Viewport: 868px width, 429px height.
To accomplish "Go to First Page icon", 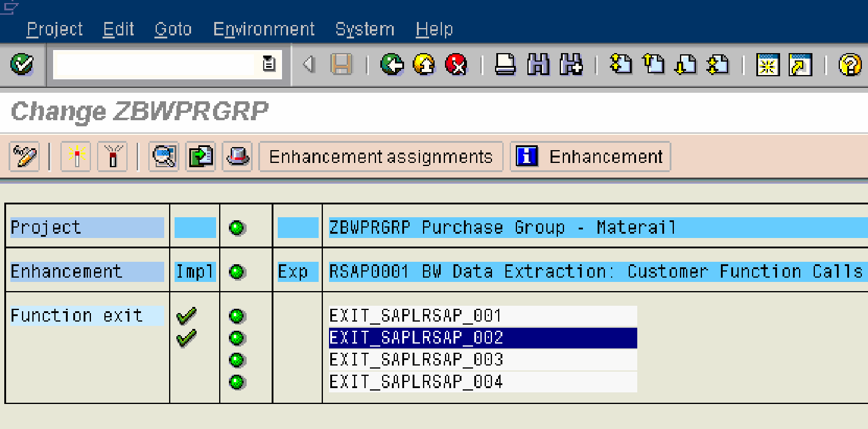I will (621, 65).
